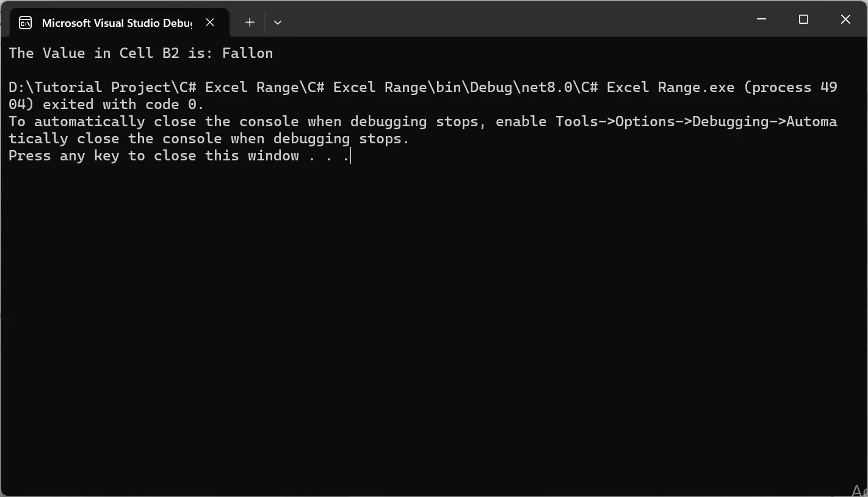Minimize the console window
Screen dimensions: 868x497
761,20
